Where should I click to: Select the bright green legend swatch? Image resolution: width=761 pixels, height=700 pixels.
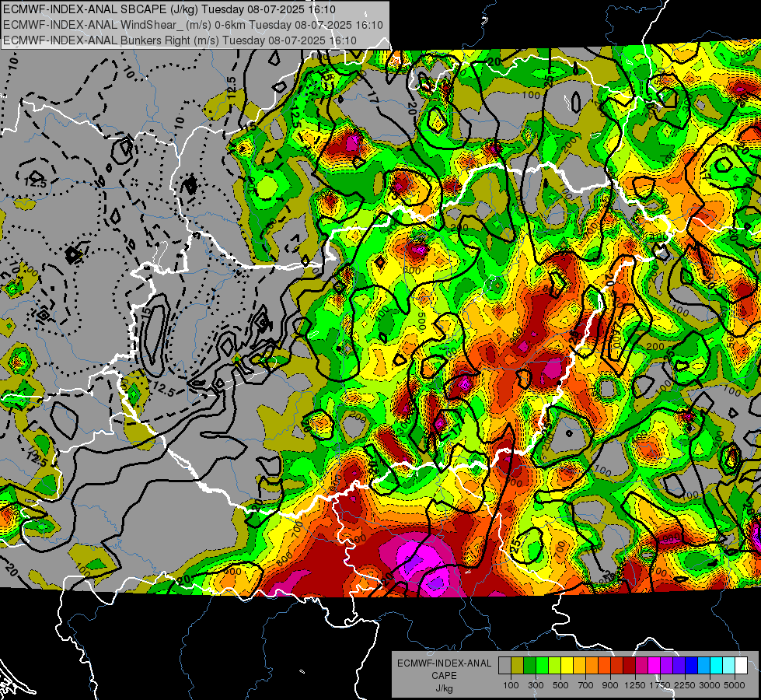pyautogui.click(x=542, y=666)
